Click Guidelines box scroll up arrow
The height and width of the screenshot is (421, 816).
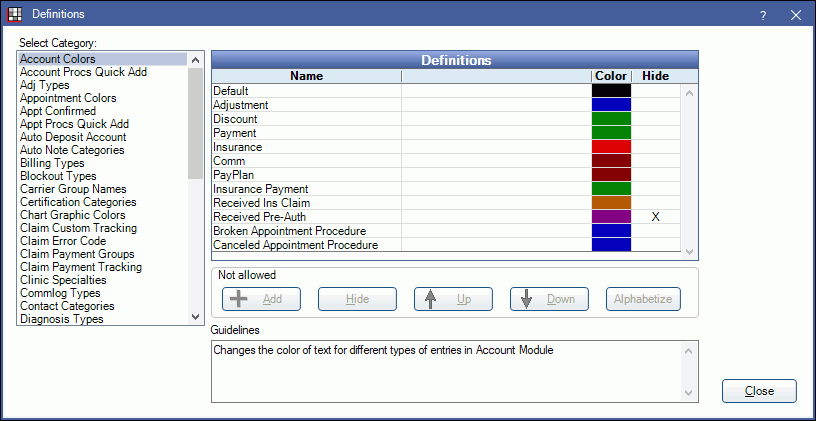[689, 351]
